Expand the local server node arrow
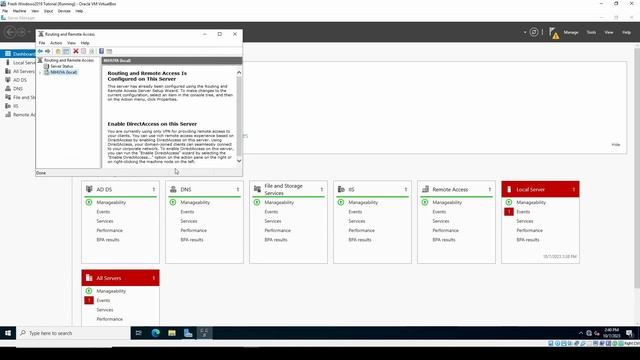The height and width of the screenshot is (360, 640). [x=40, y=72]
